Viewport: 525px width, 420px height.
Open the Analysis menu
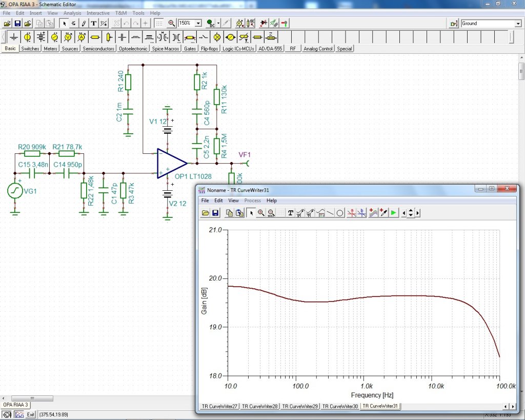coord(72,13)
